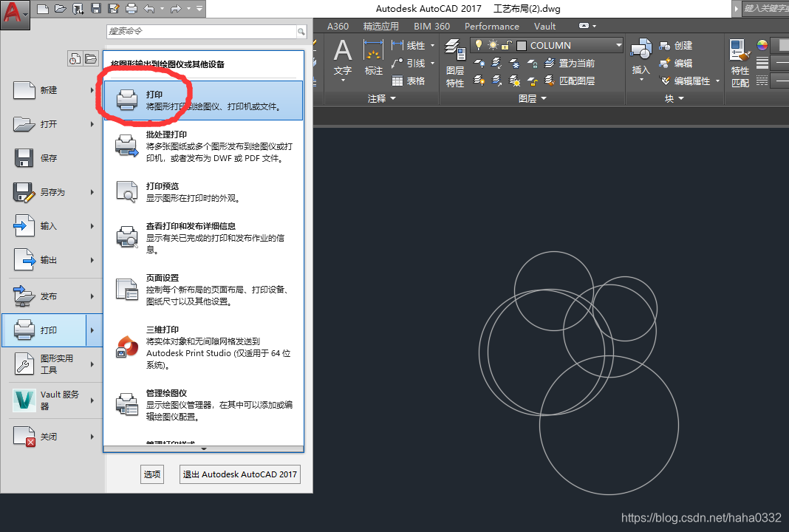Open the 引线 leader dropdown arrow
The image size is (789, 532).
tap(432, 63)
